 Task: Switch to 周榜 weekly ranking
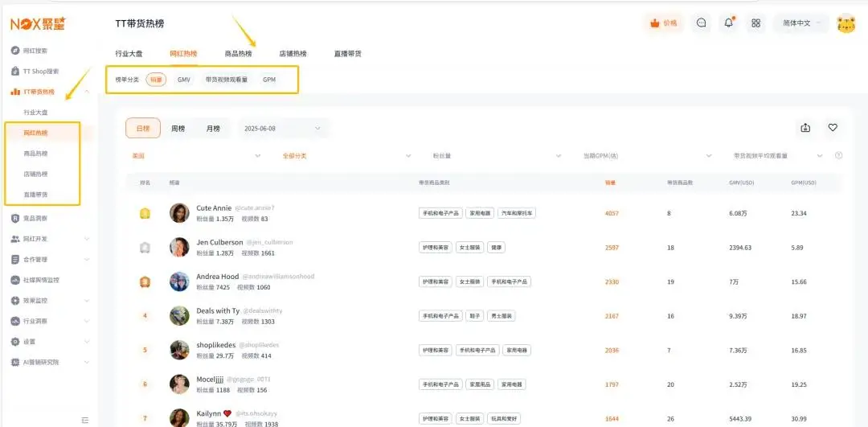pyautogui.click(x=178, y=128)
